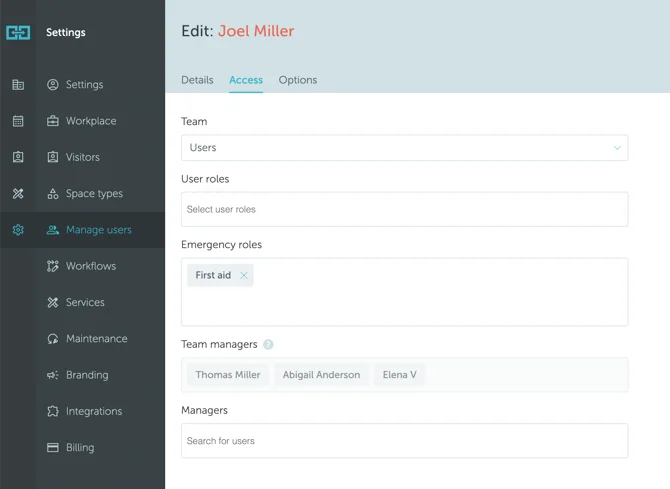Select the Access tab
670x489 pixels.
click(x=246, y=80)
